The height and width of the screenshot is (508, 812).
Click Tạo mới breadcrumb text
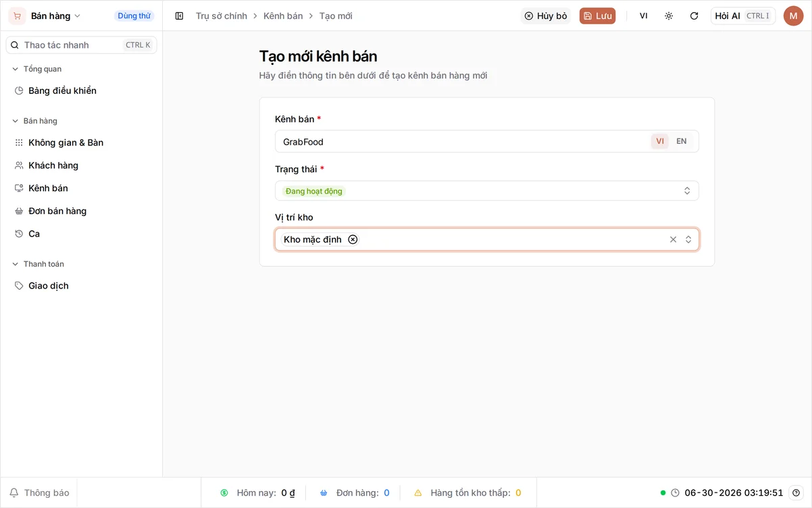coord(336,16)
